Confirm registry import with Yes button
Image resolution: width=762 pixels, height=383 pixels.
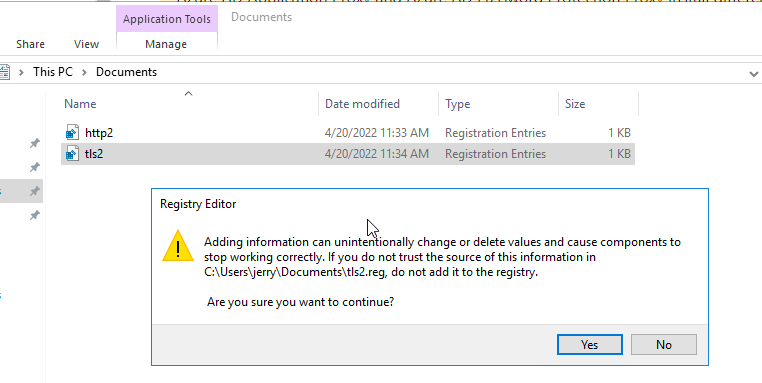pos(589,345)
